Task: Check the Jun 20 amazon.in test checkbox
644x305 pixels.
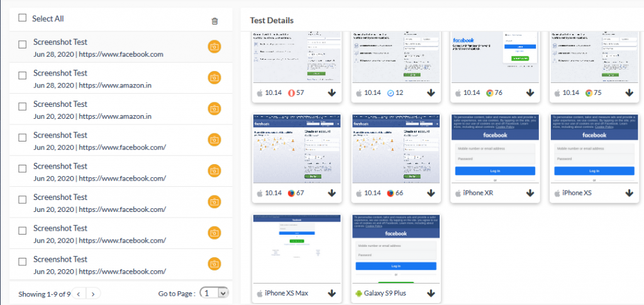Action: click(x=23, y=107)
